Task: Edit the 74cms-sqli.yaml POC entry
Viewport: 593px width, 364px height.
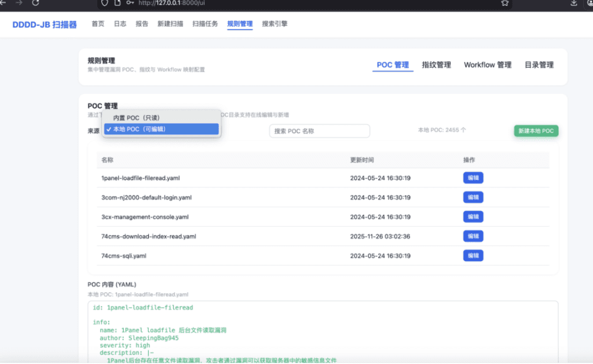Action: 473,255
